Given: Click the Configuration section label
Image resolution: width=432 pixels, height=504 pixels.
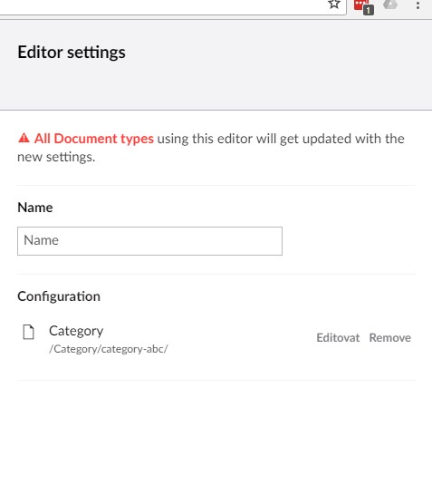Looking at the screenshot, I should (59, 296).
